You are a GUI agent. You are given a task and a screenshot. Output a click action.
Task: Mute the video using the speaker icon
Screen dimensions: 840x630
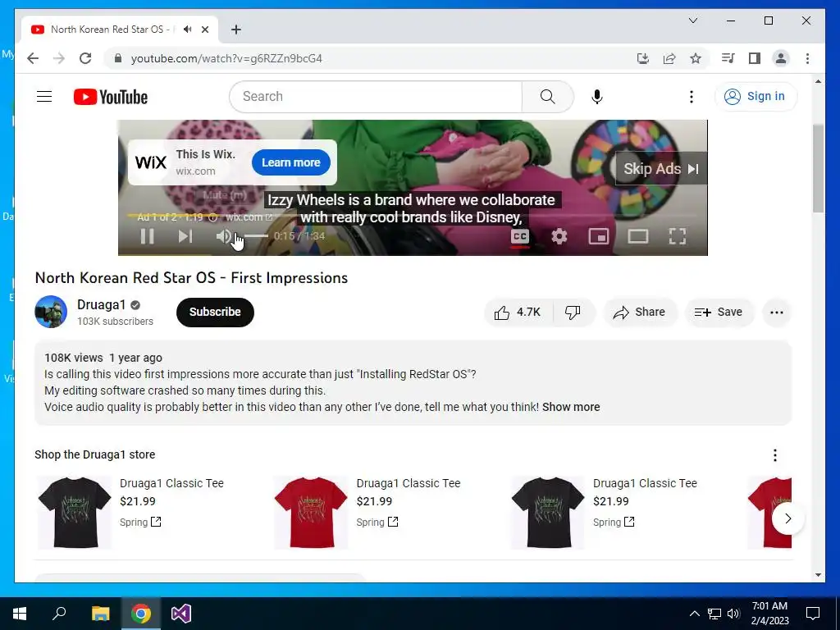coord(224,236)
